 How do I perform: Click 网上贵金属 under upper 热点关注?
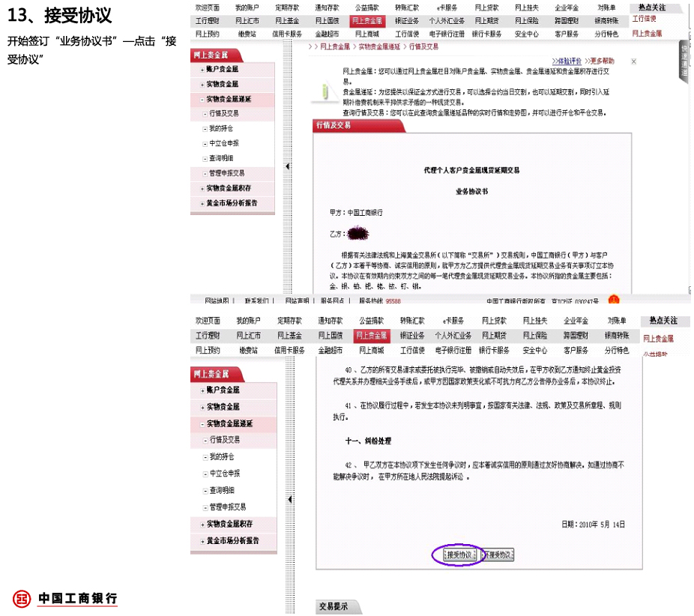tap(647, 33)
